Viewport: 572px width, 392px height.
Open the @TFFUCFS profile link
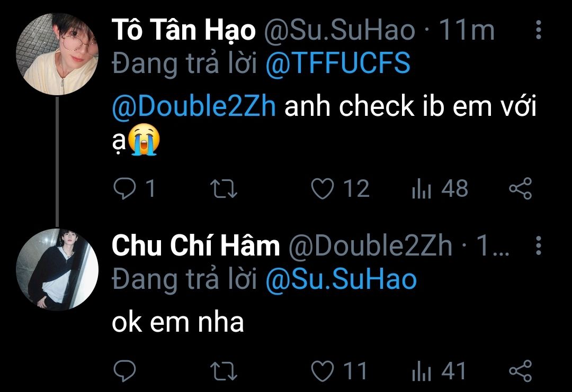click(337, 64)
